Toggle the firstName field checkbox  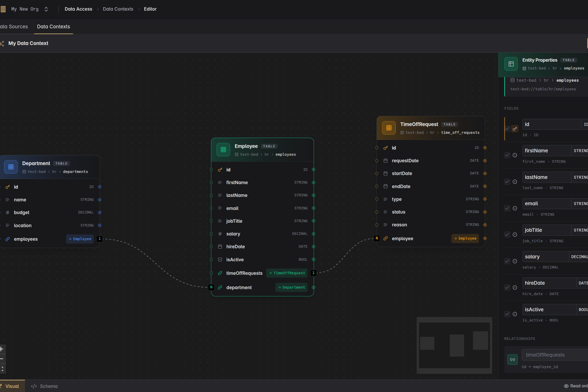507,155
